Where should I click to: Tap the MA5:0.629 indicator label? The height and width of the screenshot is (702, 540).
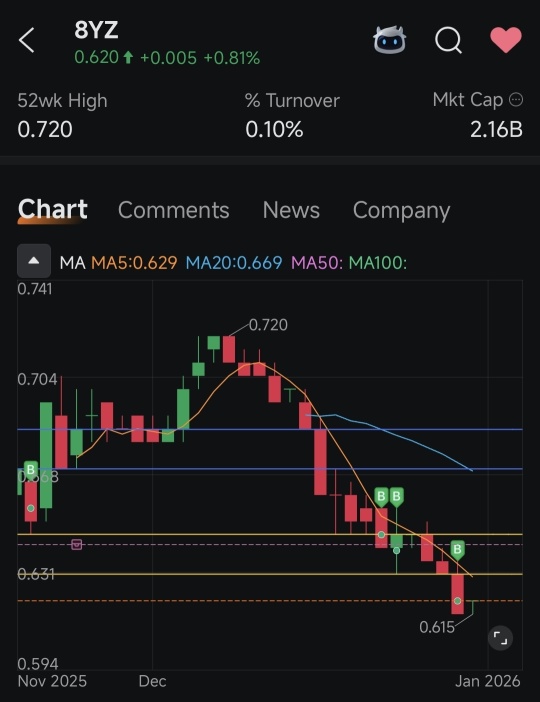point(134,262)
